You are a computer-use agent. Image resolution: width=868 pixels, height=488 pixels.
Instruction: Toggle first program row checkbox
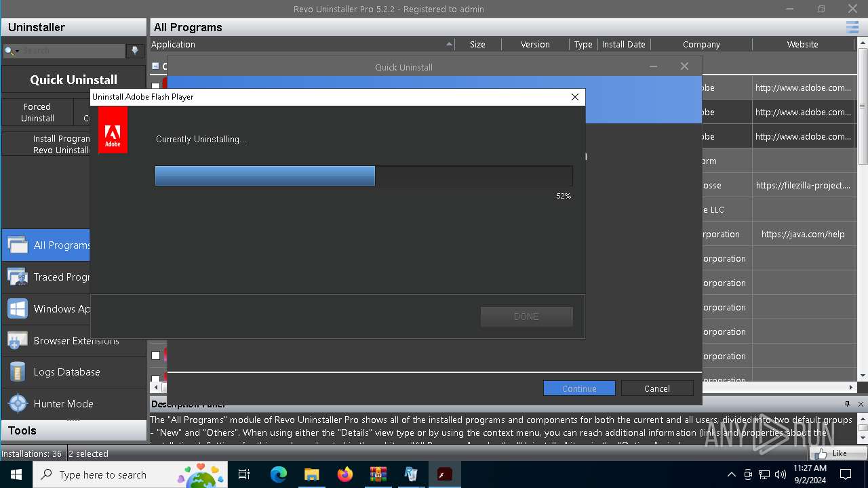point(156,87)
